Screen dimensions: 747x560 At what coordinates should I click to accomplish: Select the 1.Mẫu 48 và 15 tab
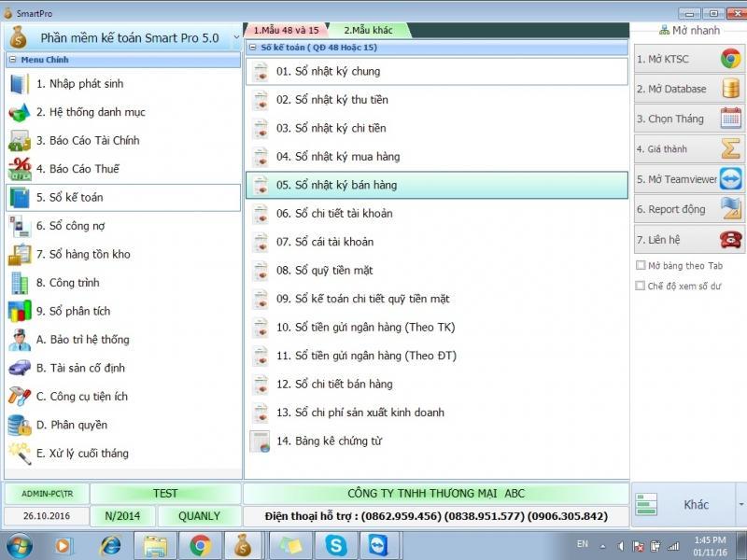click(x=286, y=30)
